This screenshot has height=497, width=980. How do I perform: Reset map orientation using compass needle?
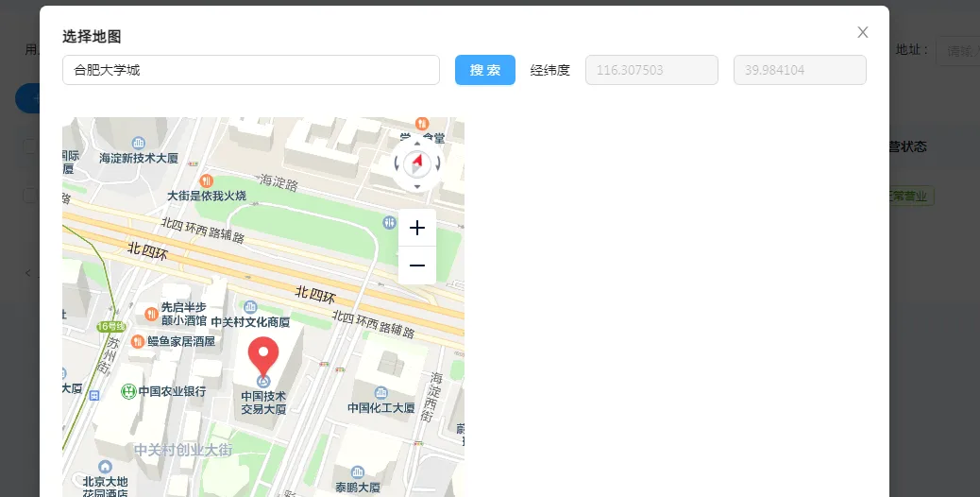[417, 163]
